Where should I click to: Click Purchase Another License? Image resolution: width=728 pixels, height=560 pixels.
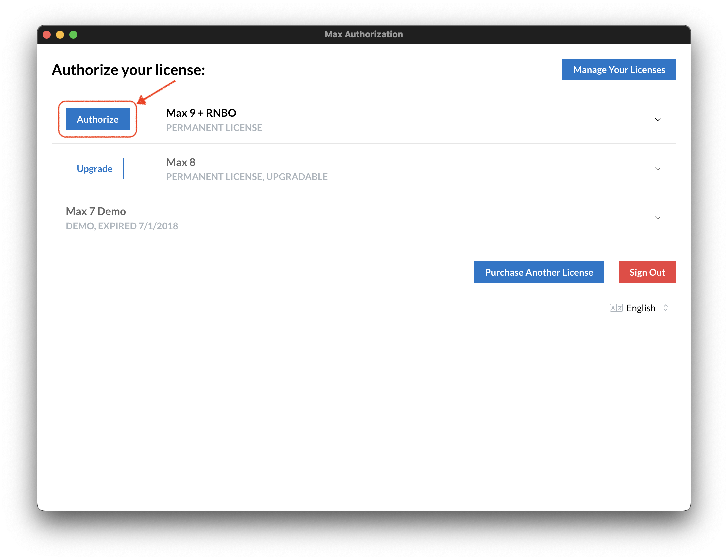click(539, 272)
